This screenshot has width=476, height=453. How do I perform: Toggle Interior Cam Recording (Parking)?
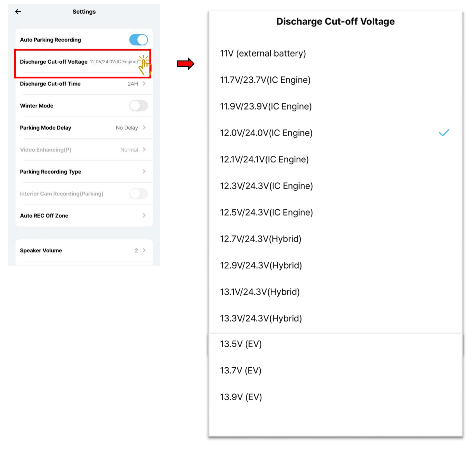click(138, 194)
